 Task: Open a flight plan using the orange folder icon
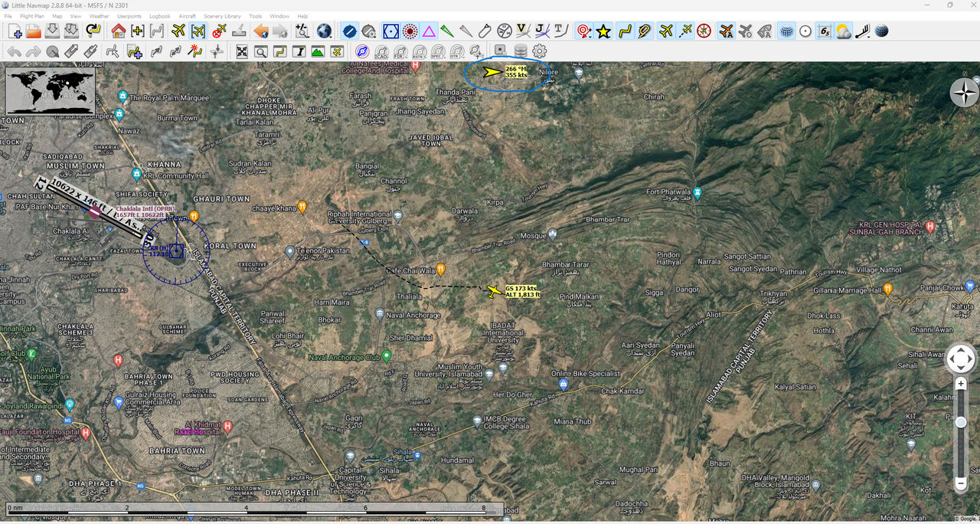(34, 31)
